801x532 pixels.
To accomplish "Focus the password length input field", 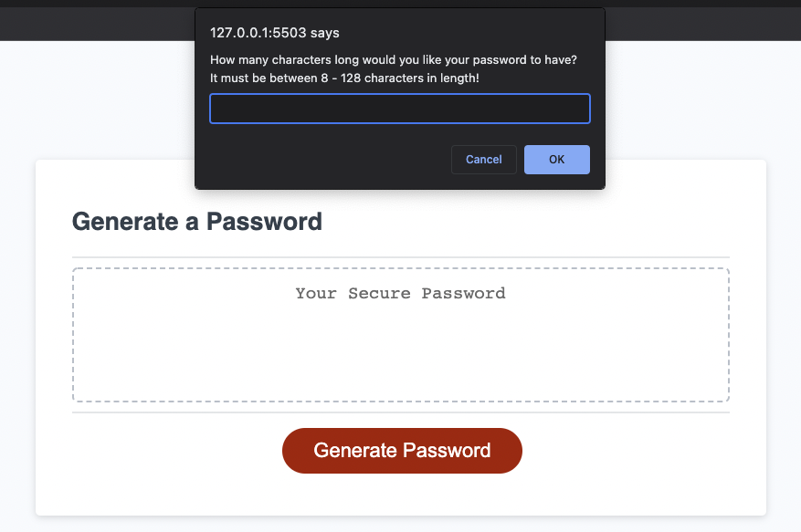I will pyautogui.click(x=399, y=108).
